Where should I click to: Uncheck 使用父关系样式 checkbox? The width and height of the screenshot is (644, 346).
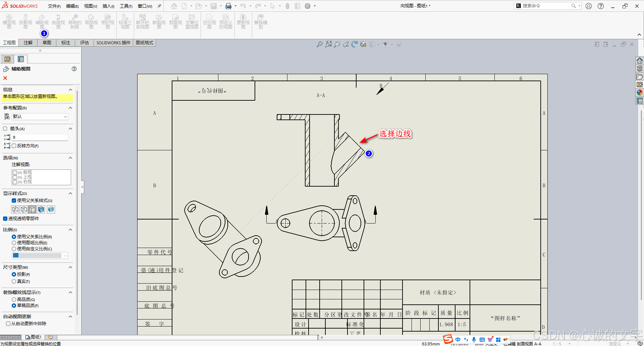tap(14, 201)
